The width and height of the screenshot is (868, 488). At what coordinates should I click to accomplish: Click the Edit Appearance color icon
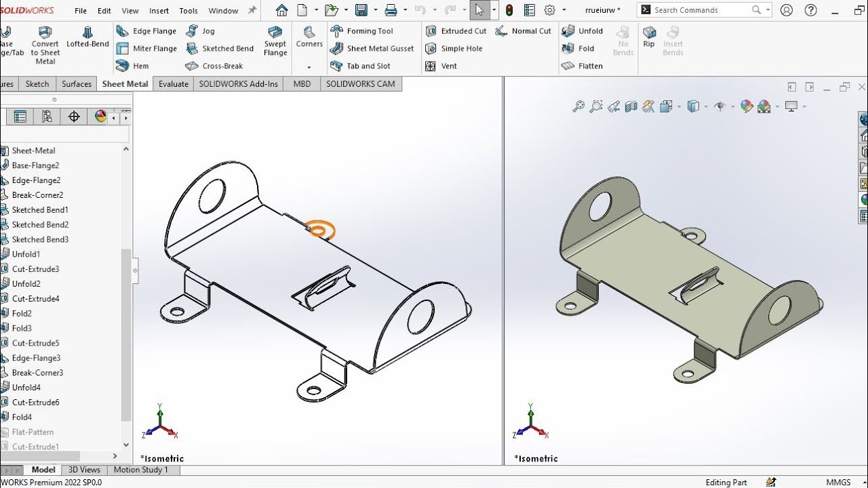pos(747,106)
